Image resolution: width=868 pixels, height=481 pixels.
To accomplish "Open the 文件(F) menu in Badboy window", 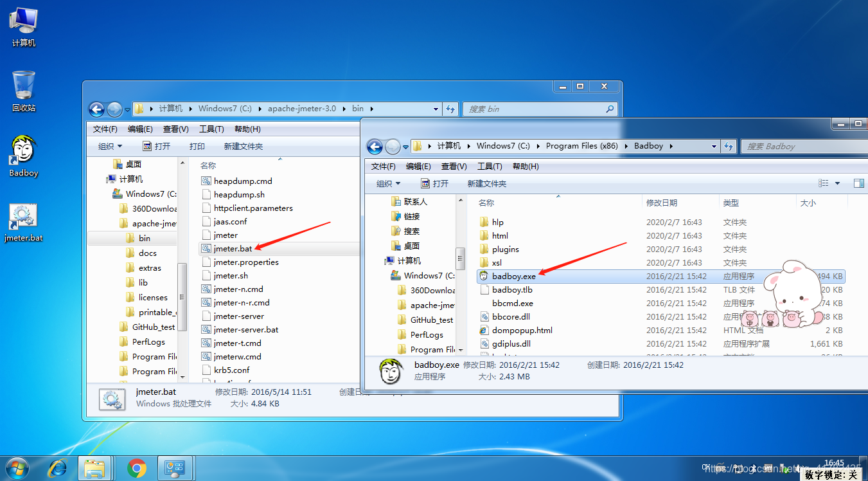I will pyautogui.click(x=383, y=167).
